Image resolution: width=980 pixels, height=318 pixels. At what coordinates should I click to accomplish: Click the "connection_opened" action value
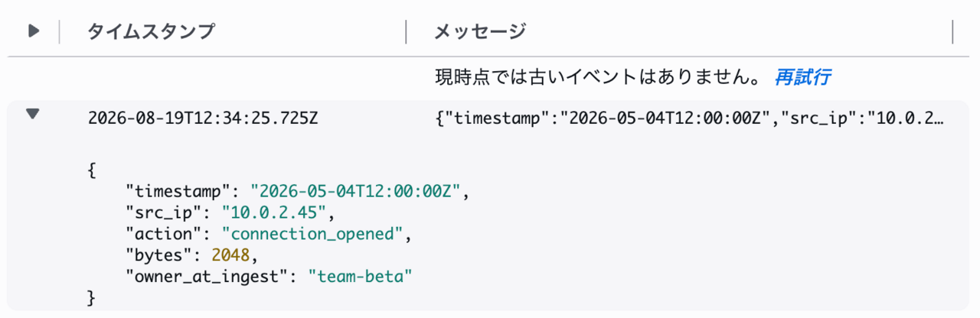[x=313, y=232]
